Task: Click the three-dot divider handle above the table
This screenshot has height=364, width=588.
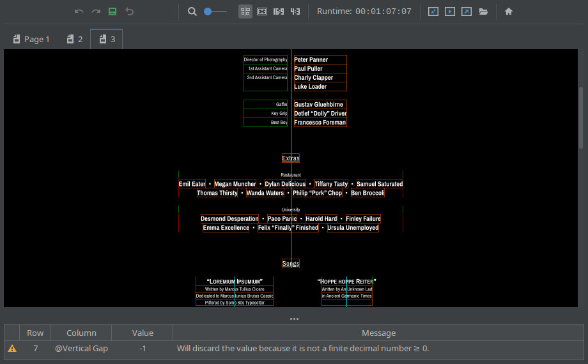Action: click(294, 319)
